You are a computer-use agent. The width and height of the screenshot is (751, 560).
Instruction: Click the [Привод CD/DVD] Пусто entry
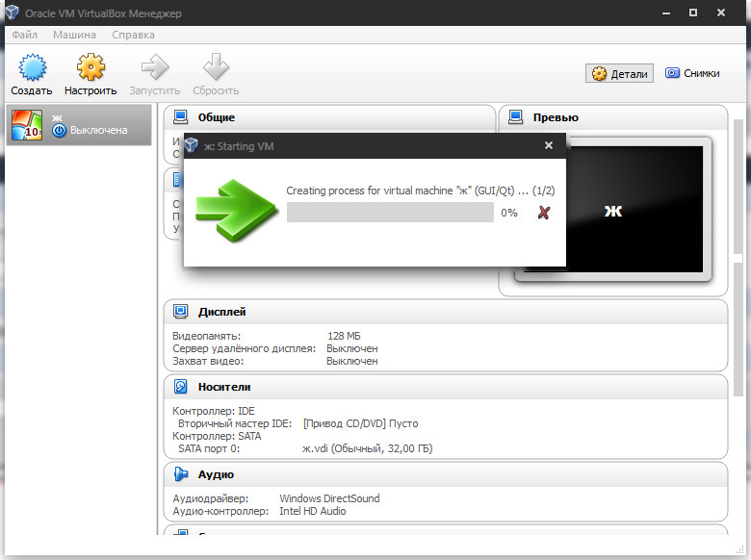click(x=360, y=423)
